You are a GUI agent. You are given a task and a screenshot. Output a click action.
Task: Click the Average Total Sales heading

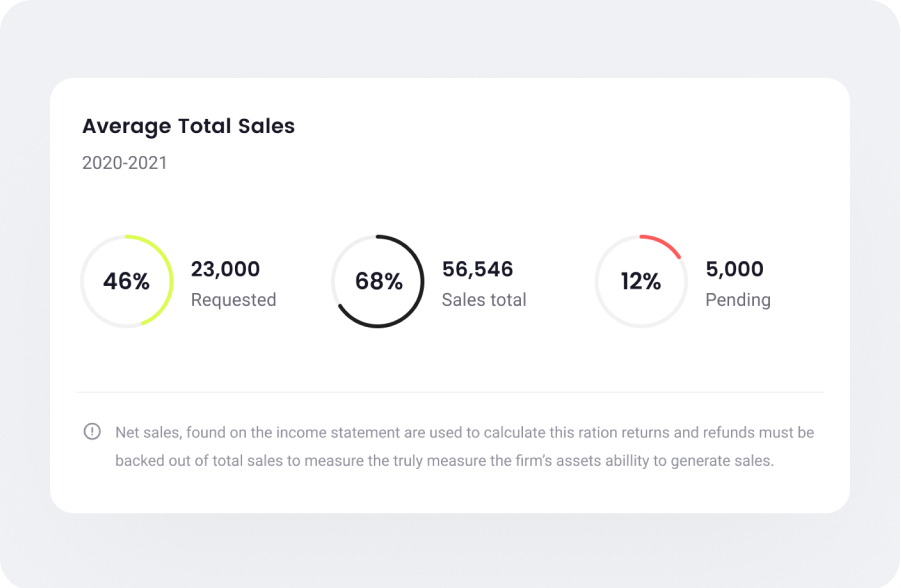click(x=188, y=126)
